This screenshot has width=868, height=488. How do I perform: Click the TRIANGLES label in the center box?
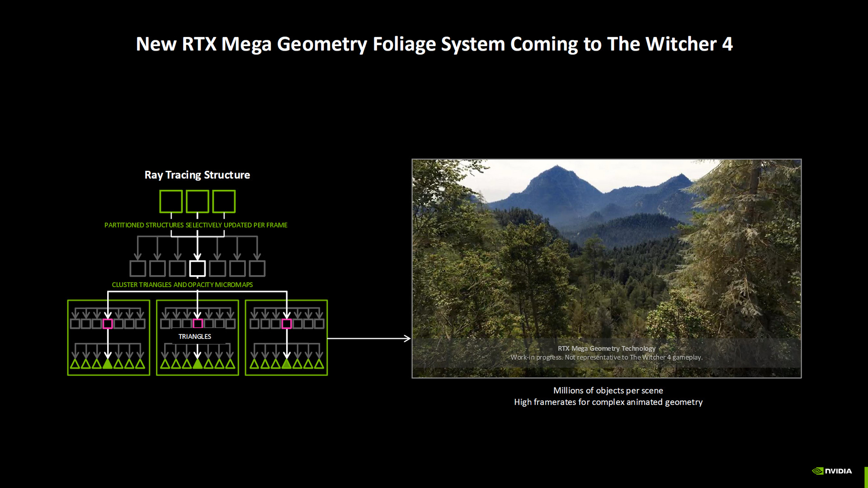[194, 337]
